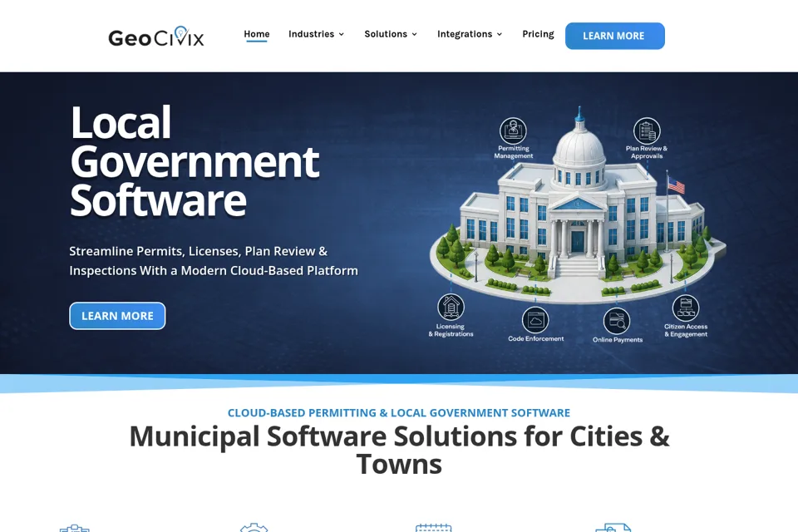798x532 pixels.
Task: Expand the Industries dropdown chevron
Action: [x=342, y=34]
